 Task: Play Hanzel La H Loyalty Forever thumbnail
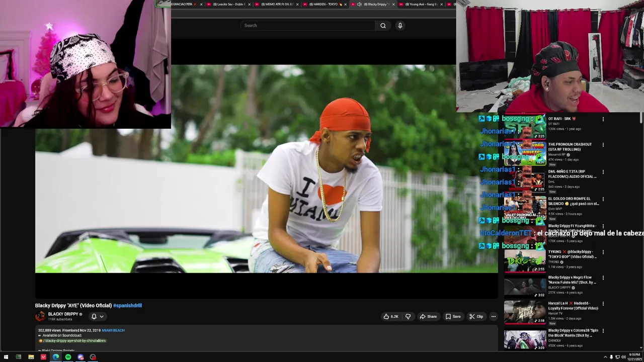click(525, 312)
